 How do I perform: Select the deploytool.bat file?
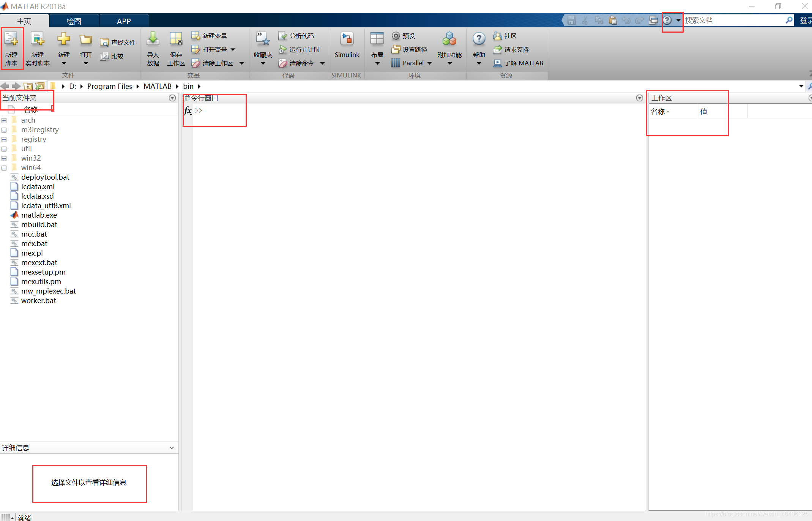45,177
